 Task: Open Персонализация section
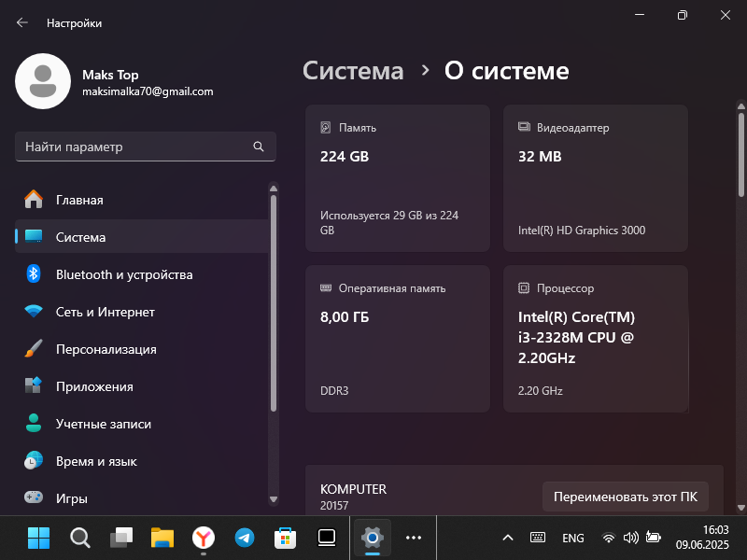pos(142,349)
